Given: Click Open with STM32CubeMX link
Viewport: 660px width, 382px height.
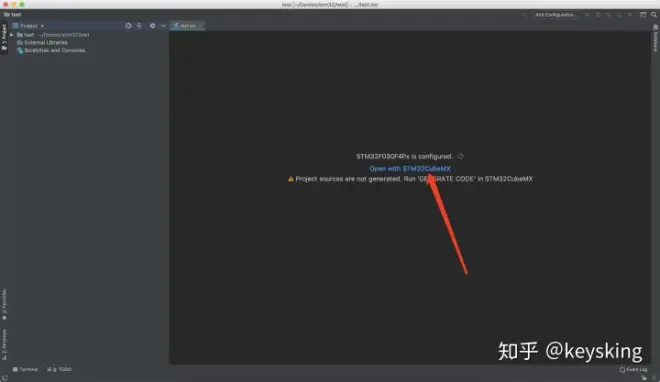Looking at the screenshot, I should (x=410, y=168).
